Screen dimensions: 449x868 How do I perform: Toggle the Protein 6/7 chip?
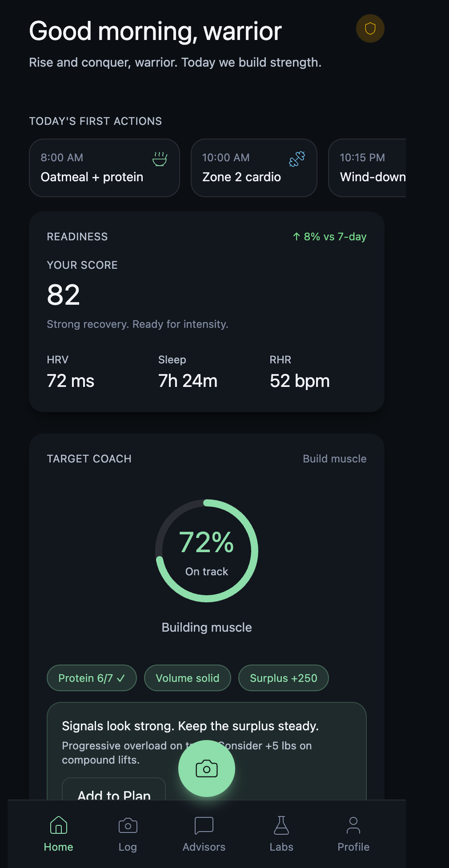[92, 678]
